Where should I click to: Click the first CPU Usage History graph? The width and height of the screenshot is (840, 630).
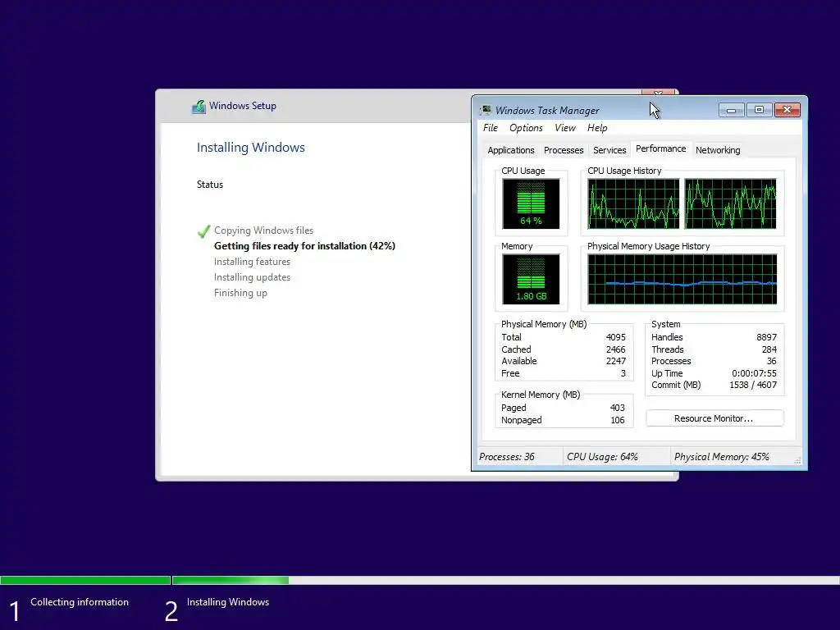click(x=633, y=203)
